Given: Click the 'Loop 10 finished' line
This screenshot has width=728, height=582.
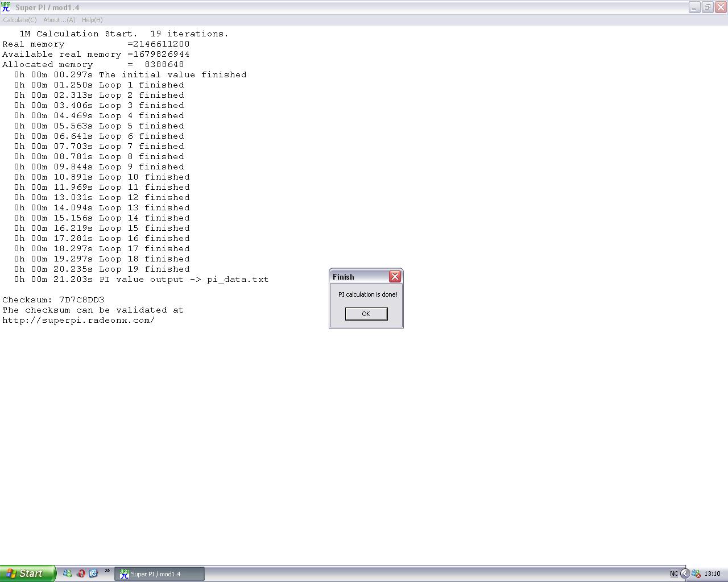Looking at the screenshot, I should pyautogui.click(x=102, y=177).
